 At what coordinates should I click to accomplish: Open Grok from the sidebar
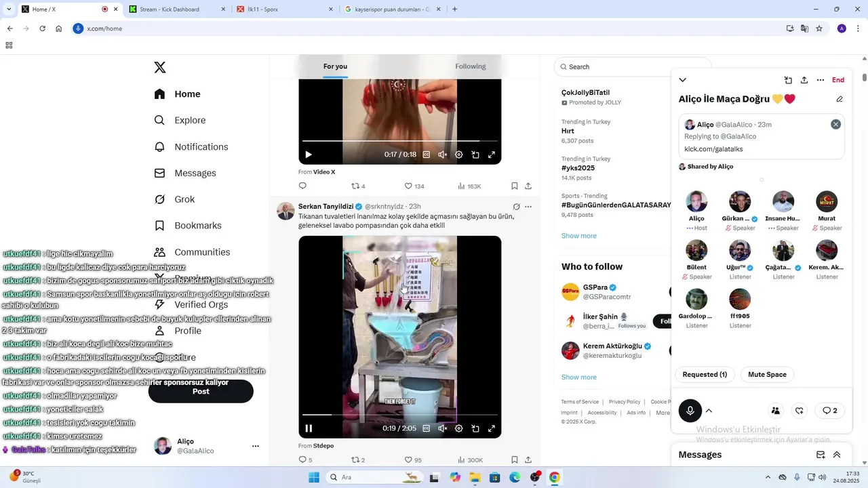[x=174, y=199]
